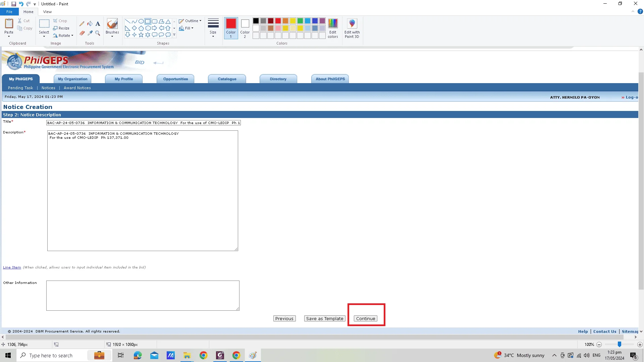This screenshot has width=644, height=362.
Task: Choose the Five-point star shape
Action: click(x=141, y=35)
